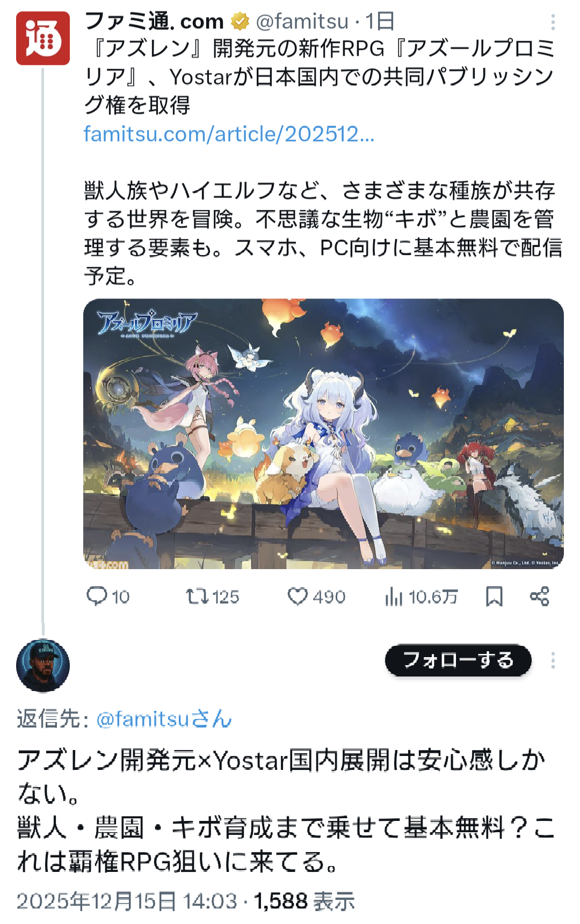The width and height of the screenshot is (580, 924).
Task: Click the reply comment icon
Action: [x=97, y=596]
